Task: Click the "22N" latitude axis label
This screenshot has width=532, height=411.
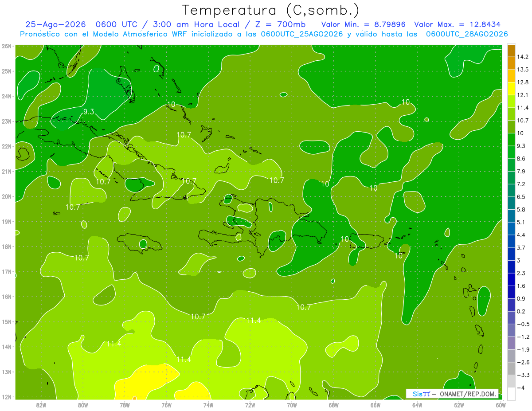Action: pos(7,146)
